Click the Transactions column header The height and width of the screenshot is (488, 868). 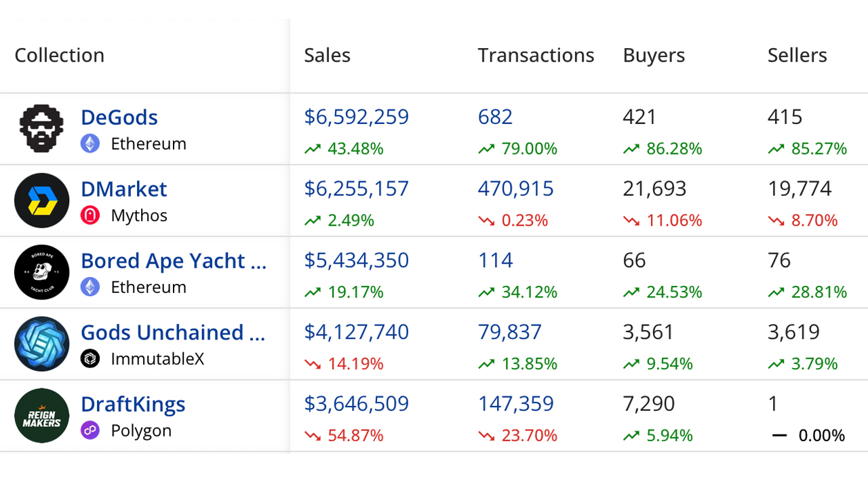536,55
